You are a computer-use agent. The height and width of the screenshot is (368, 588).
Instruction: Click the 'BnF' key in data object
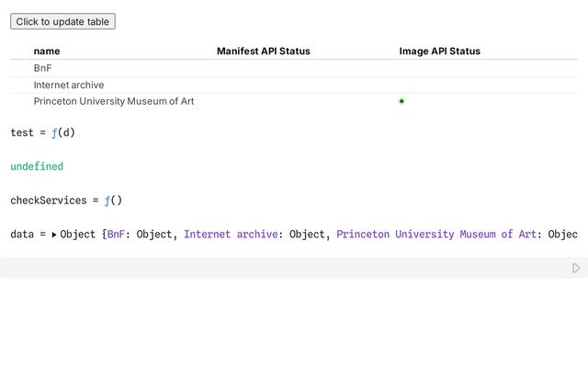[x=116, y=235]
